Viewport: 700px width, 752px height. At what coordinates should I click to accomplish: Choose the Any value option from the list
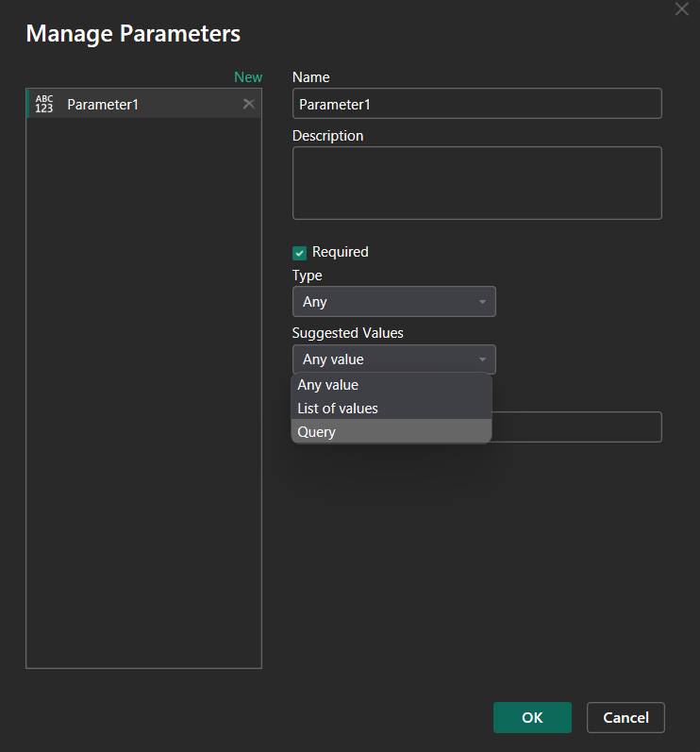(328, 385)
